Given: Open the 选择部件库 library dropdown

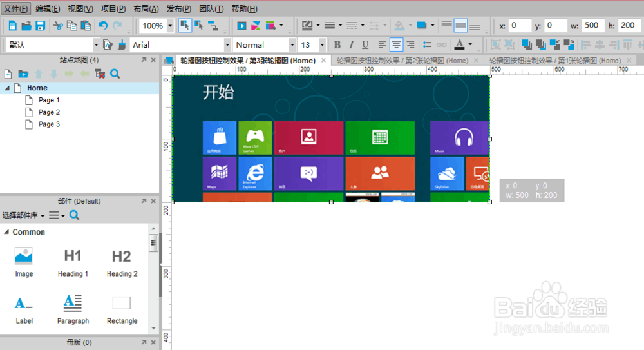Looking at the screenshot, I should pyautogui.click(x=23, y=215).
